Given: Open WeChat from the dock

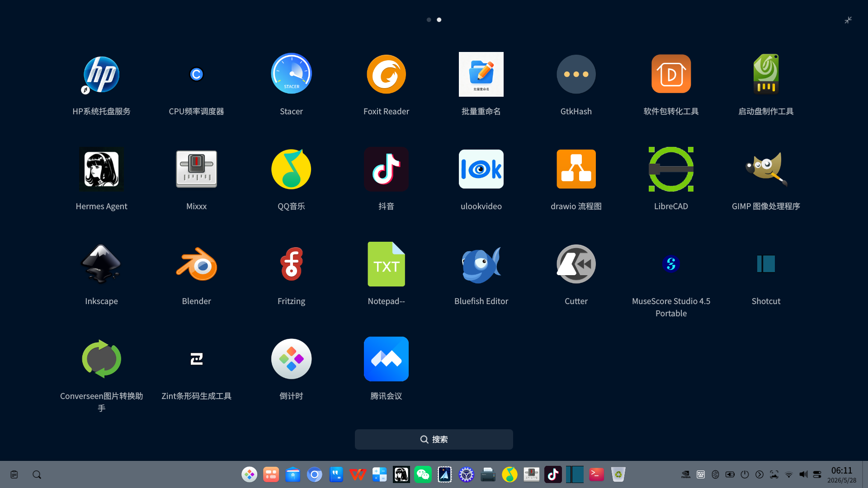Looking at the screenshot, I should [x=423, y=474].
